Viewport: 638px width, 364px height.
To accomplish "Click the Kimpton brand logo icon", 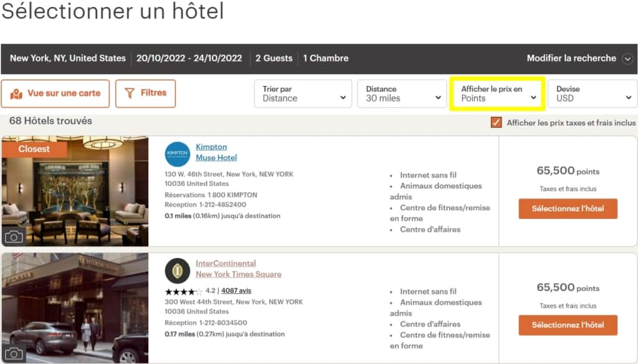I will pyautogui.click(x=178, y=154).
